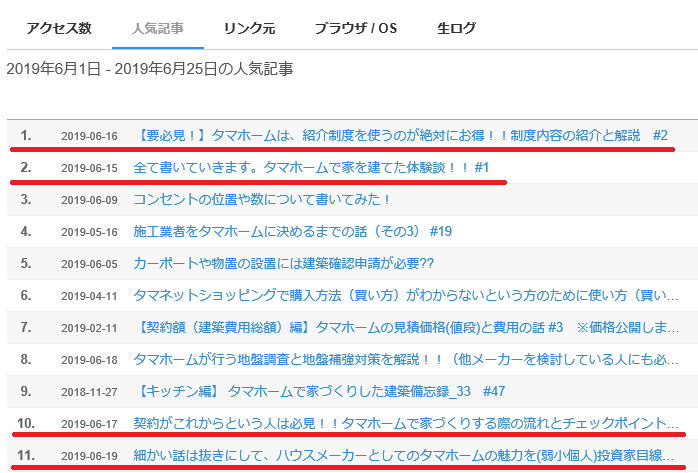Click rank number 1. in the list
This screenshot has height=473, width=698.
coord(26,135)
